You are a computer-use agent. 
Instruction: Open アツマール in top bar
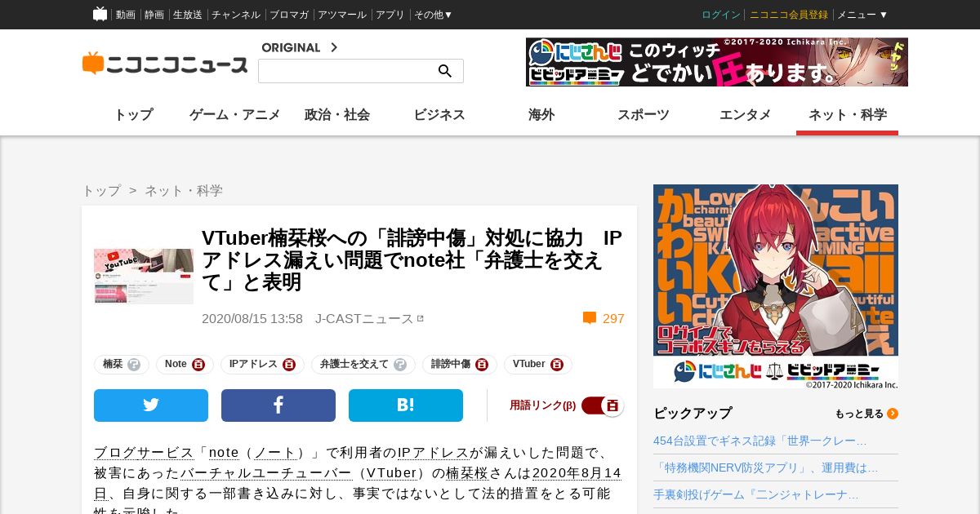point(343,15)
